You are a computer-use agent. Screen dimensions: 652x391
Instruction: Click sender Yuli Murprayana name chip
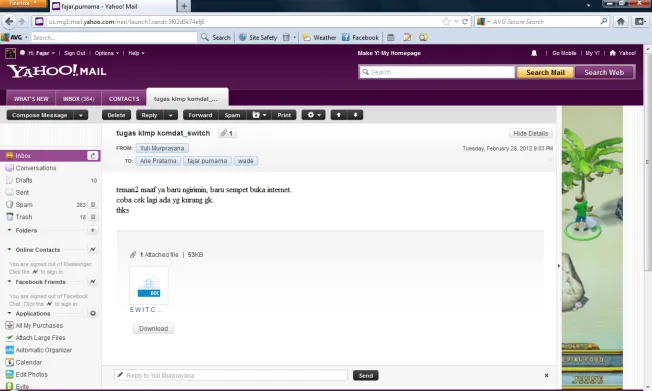coord(162,148)
